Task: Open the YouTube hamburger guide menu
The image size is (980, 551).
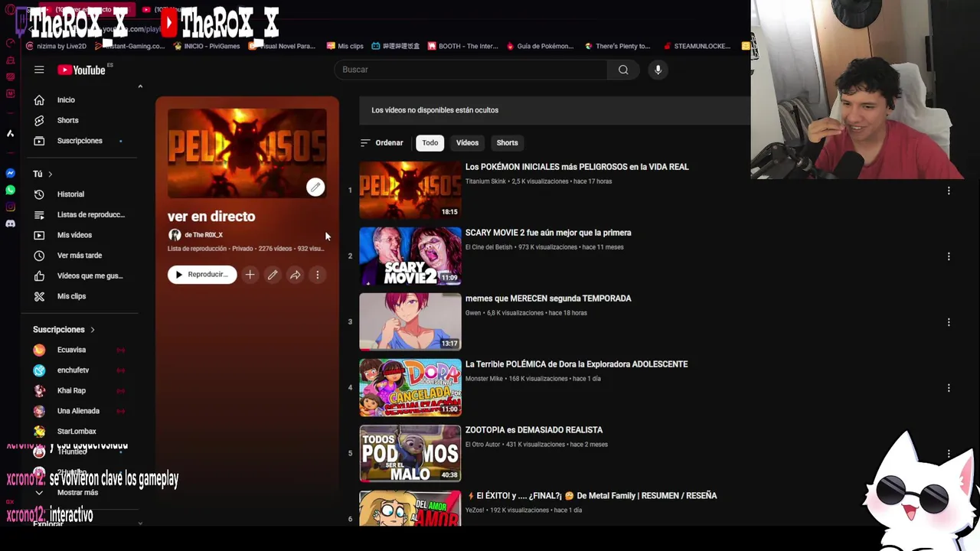Action: [x=39, y=70]
